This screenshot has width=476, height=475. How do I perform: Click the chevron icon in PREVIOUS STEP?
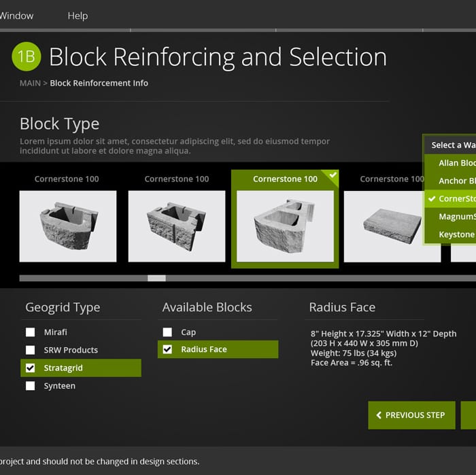379,415
